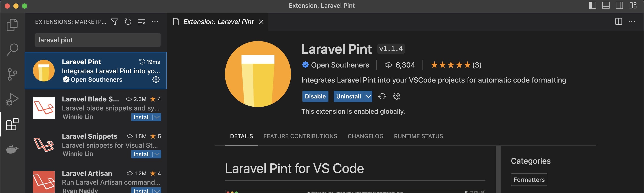The image size is (644, 193).
Task: Click the 'Winnie Lin' publisher under Laravel Blade Snippets
Action: [x=78, y=117]
